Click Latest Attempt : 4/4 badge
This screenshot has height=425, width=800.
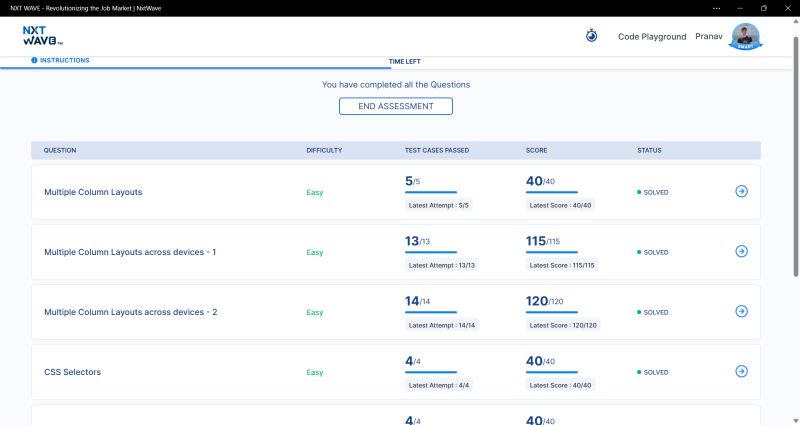pos(439,385)
